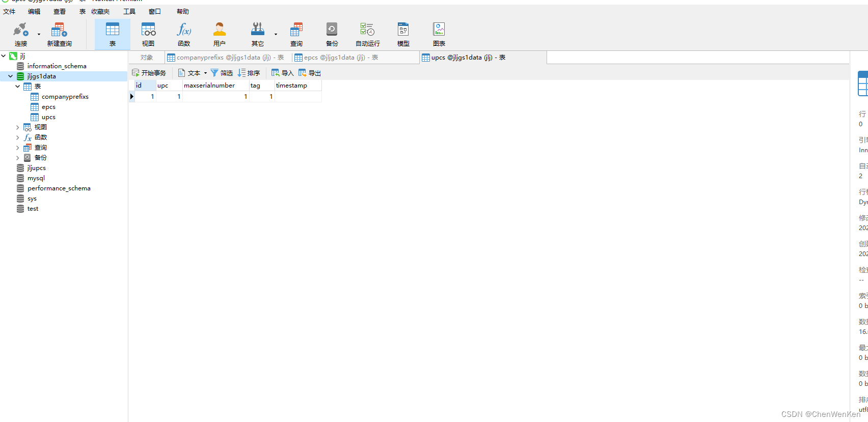Open the Automation (自动运行) toolbar icon
Screen dimensions: 868x422
click(368, 35)
